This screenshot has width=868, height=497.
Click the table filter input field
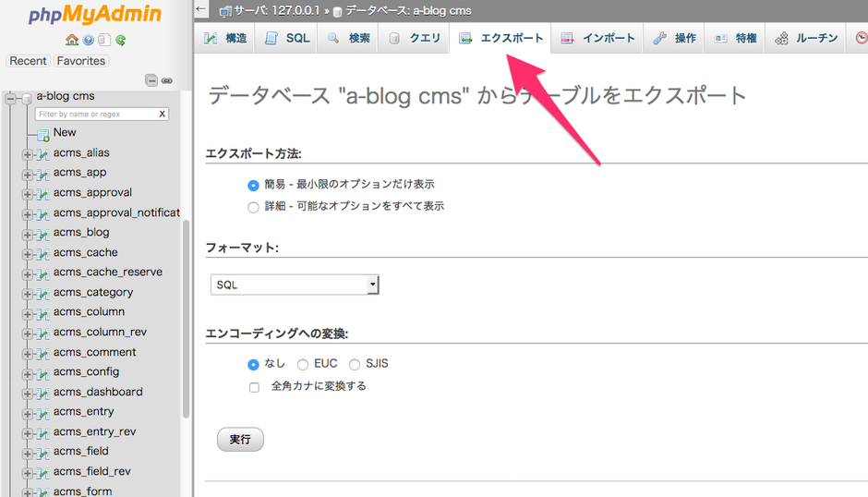(95, 115)
